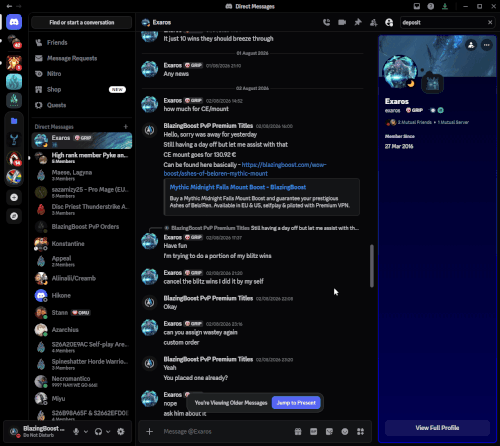Open the Necromantico conversation
The height and width of the screenshot is (446, 500).
82,381
